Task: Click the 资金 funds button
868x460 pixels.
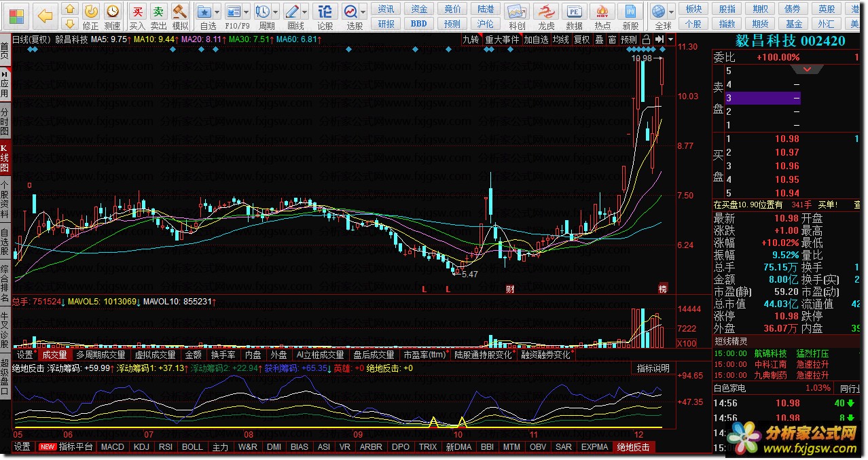Action: [420, 9]
